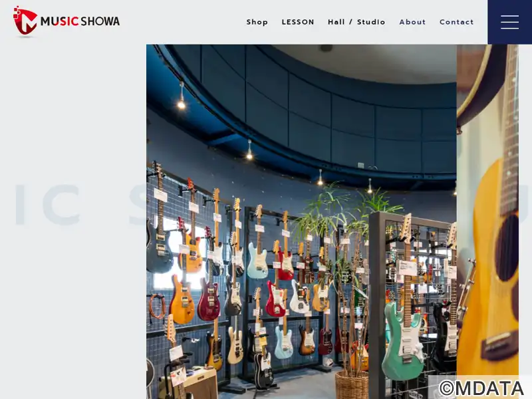Open the Contact link
Screen dimensions: 532x399
point(456,22)
